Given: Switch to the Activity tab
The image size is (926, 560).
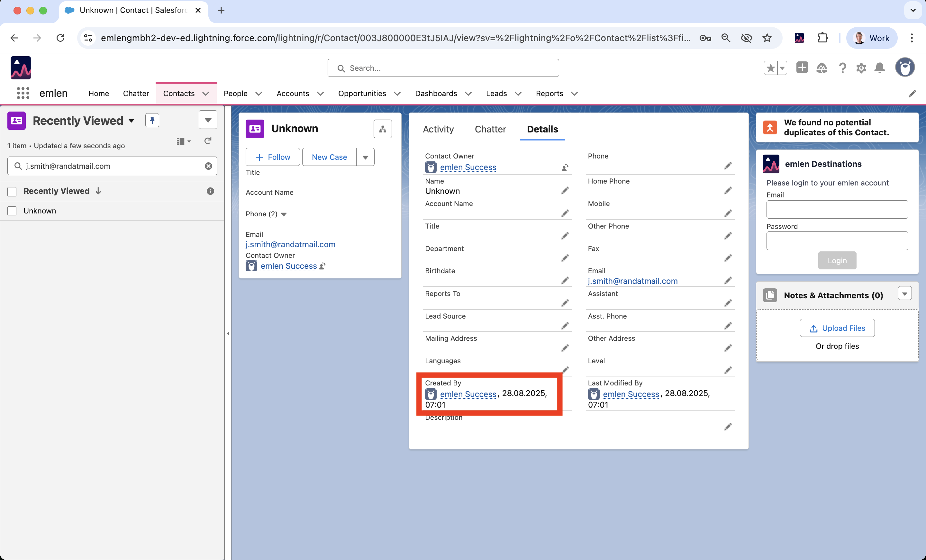Looking at the screenshot, I should (438, 129).
